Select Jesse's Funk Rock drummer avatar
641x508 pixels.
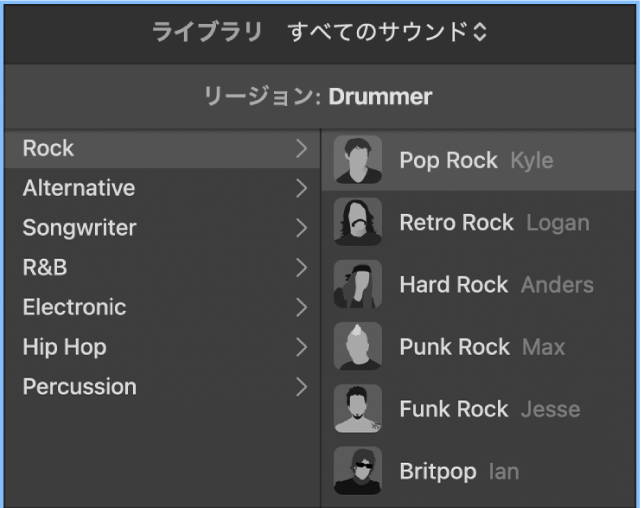pos(358,408)
